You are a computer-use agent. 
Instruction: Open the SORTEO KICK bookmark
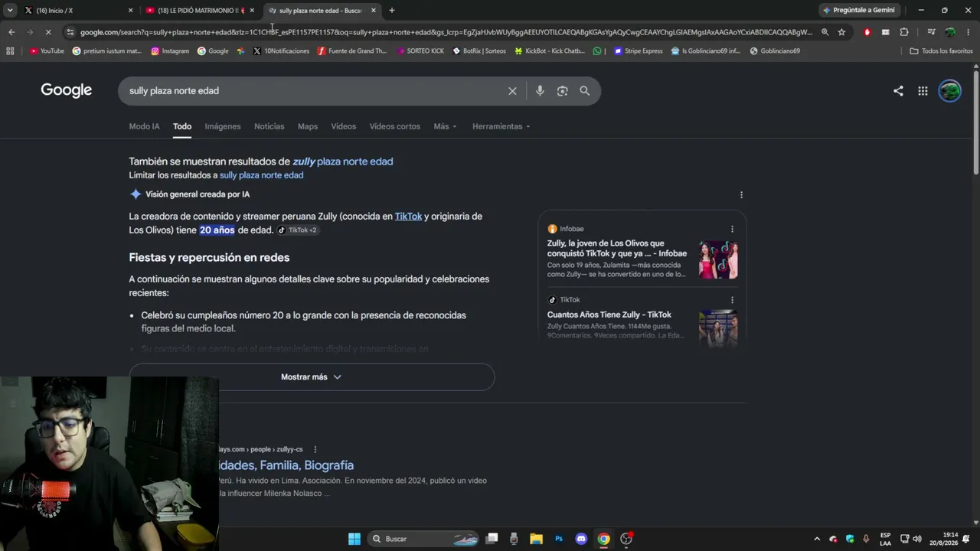pyautogui.click(x=420, y=51)
